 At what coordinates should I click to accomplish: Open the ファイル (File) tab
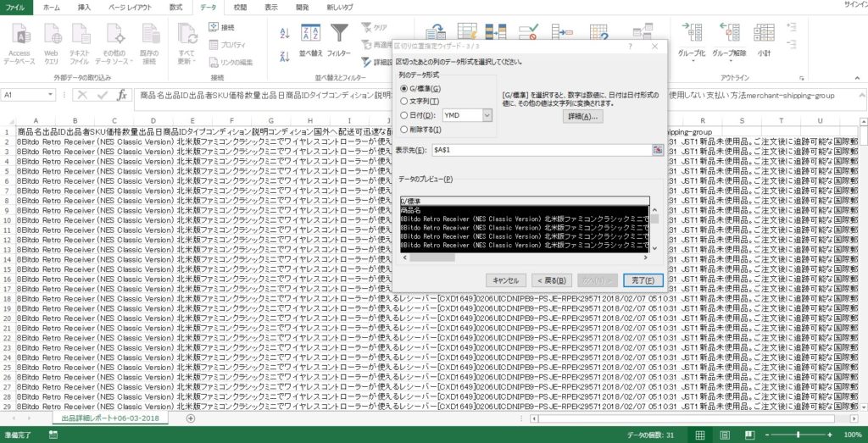pyautogui.click(x=16, y=7)
